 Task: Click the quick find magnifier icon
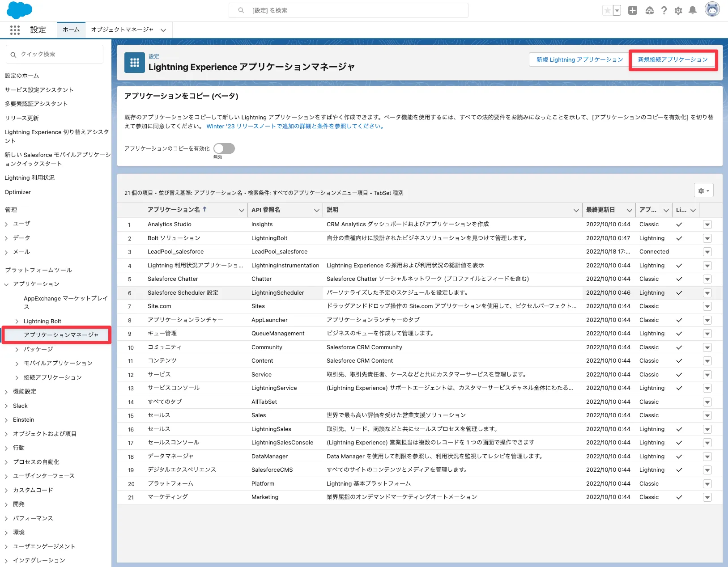point(13,55)
